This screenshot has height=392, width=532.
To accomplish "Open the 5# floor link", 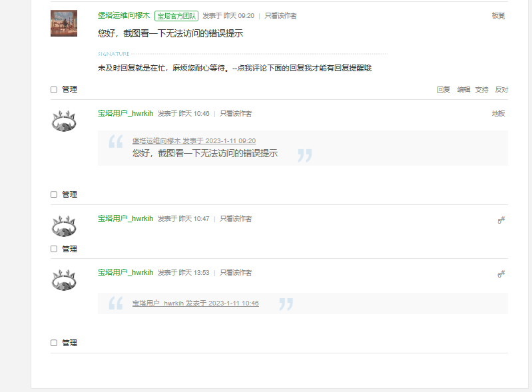I will (x=501, y=220).
